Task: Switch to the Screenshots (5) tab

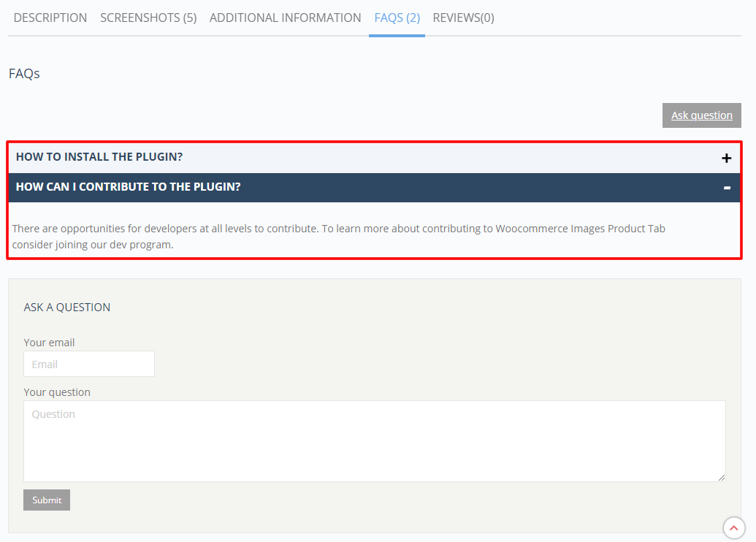Action: (x=148, y=18)
